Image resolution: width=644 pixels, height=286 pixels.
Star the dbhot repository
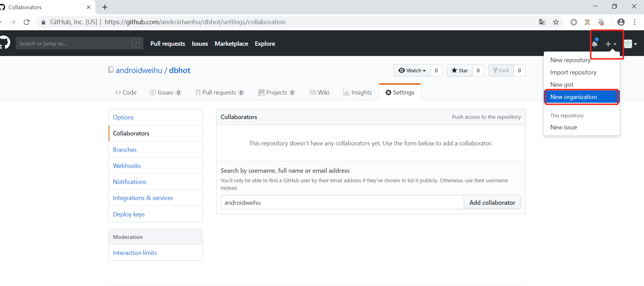click(x=460, y=71)
